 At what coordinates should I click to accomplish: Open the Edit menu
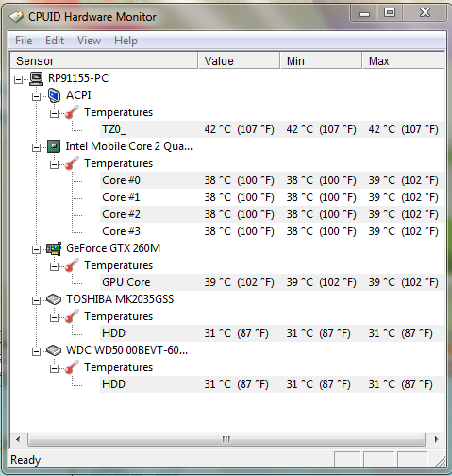click(x=55, y=41)
